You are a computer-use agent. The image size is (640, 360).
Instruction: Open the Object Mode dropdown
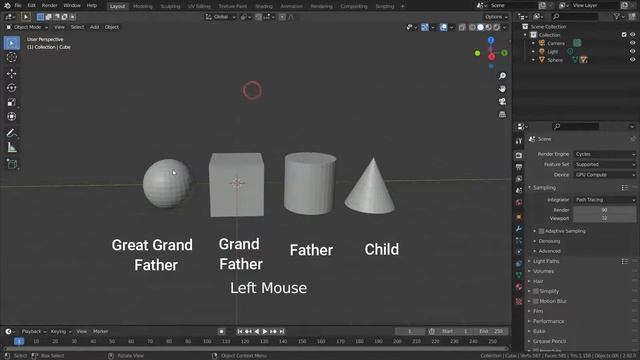pyautogui.click(x=27, y=27)
